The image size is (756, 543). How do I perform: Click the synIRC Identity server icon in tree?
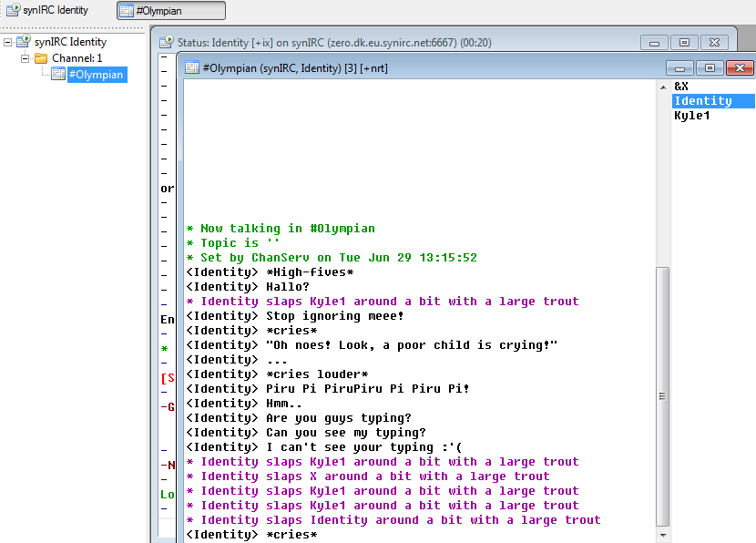coord(24,42)
